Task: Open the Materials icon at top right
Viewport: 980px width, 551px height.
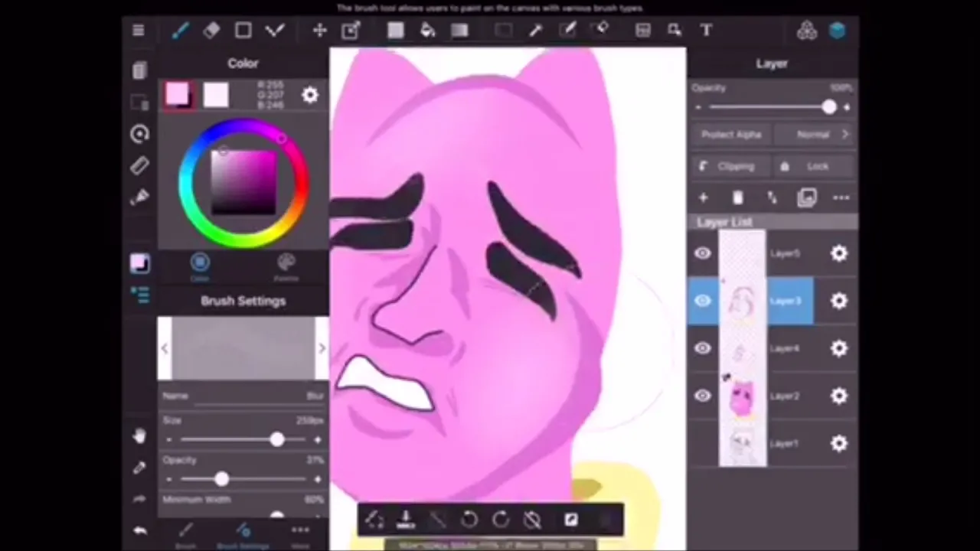Action: [x=806, y=31]
